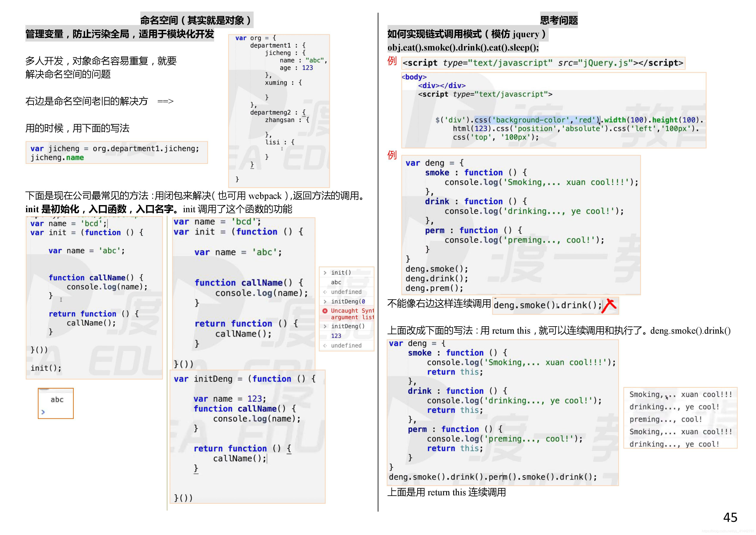Click heading 如何实现链式调用模式（模仿 jquery）

coord(467,34)
